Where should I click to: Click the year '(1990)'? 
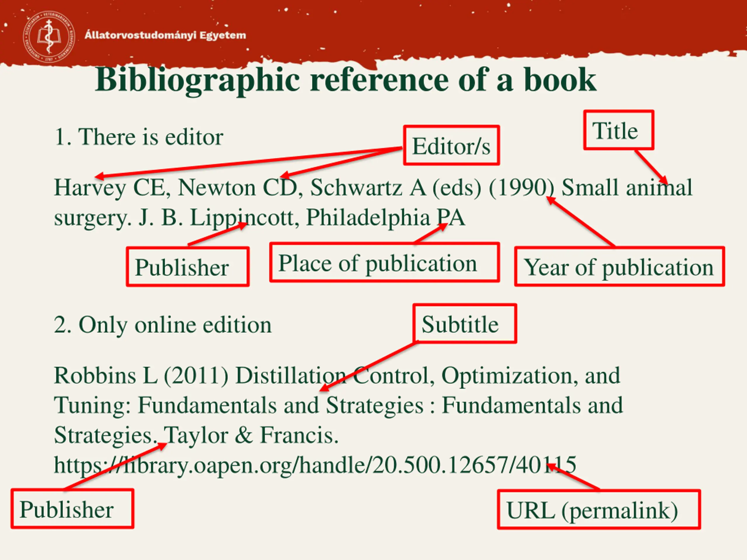coord(521,188)
